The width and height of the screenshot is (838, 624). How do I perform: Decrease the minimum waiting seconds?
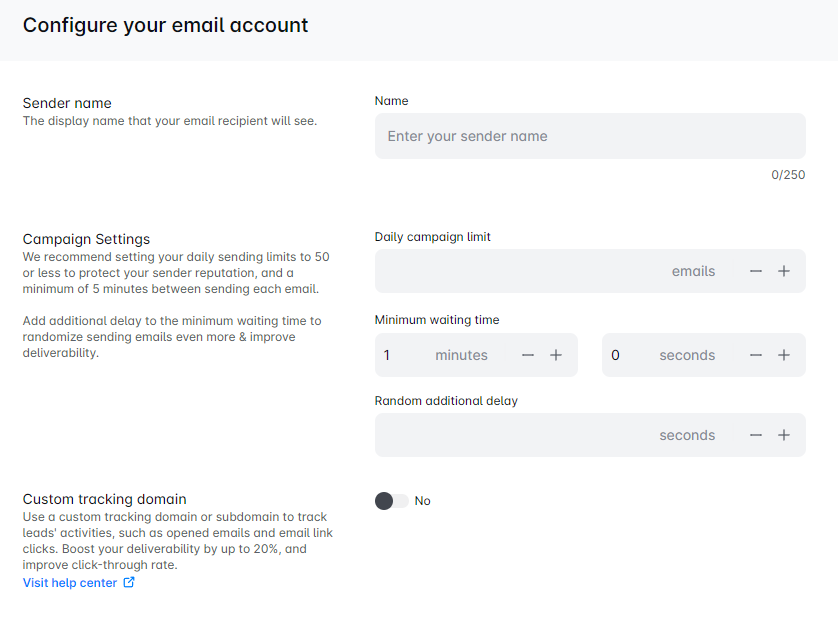click(756, 355)
